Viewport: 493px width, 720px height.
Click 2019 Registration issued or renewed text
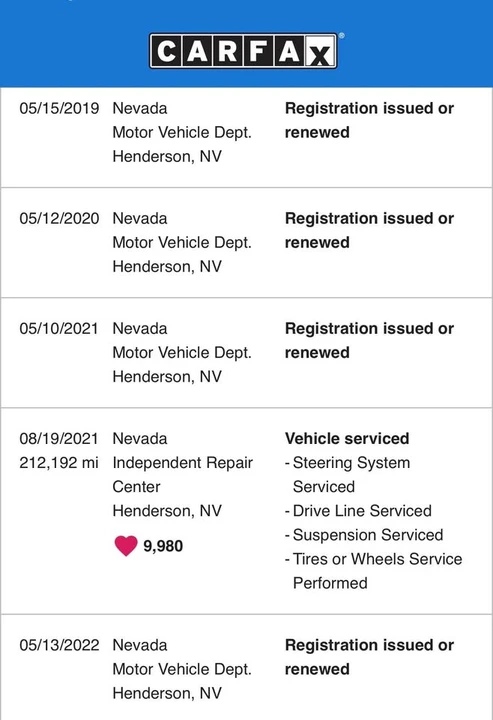click(x=370, y=120)
